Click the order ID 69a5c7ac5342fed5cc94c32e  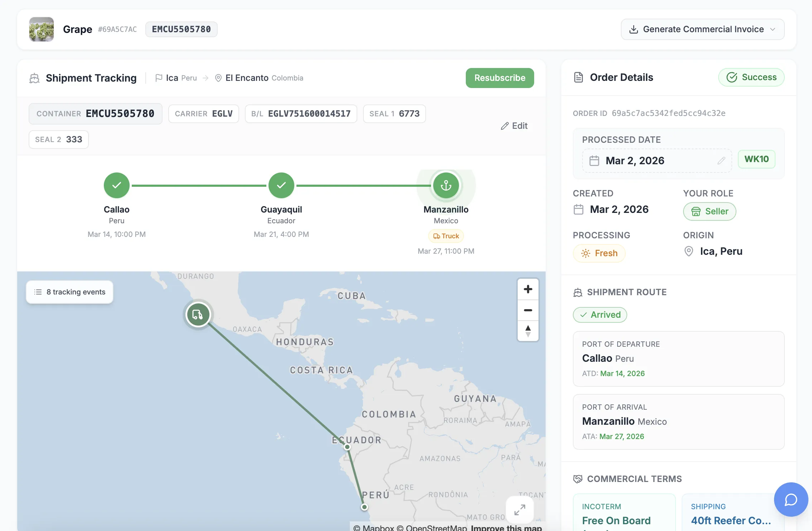(668, 113)
